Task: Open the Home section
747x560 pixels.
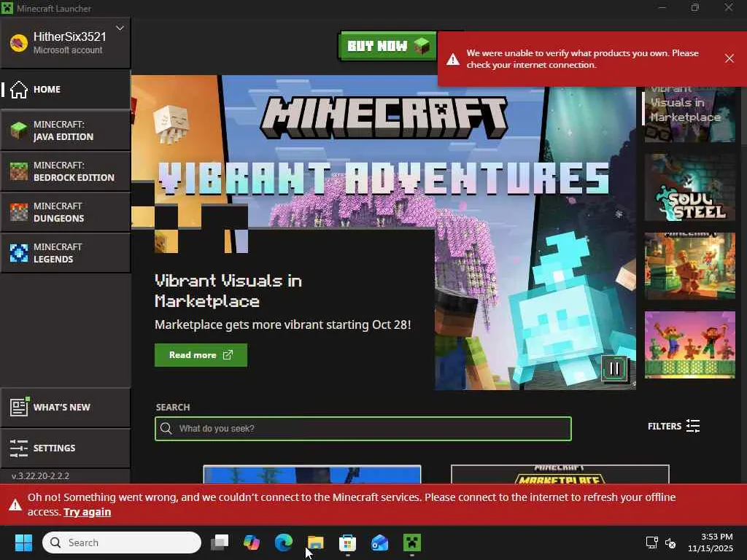Action: click(x=65, y=90)
